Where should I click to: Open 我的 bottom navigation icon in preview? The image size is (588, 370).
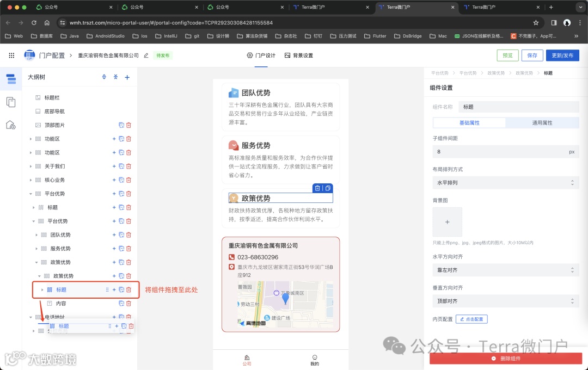(x=315, y=360)
